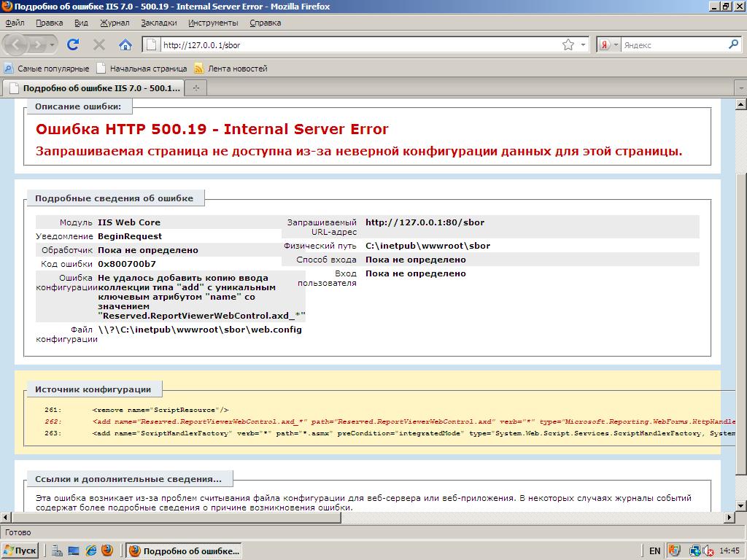Screen dimensions: 747x560
Task: Click the EN language indicator
Action: pos(654,551)
